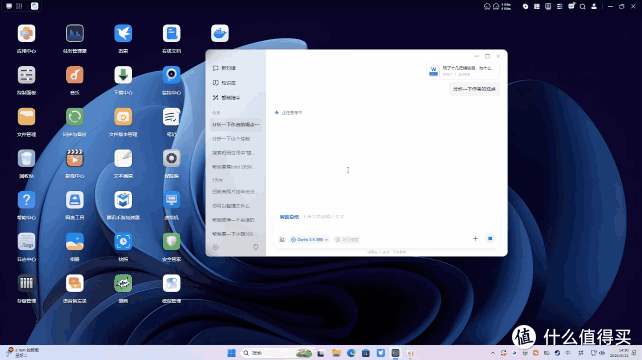Viewport: 642px width, 360px height.
Task: Open the gray round-dial desktop icon
Action: pos(171,158)
